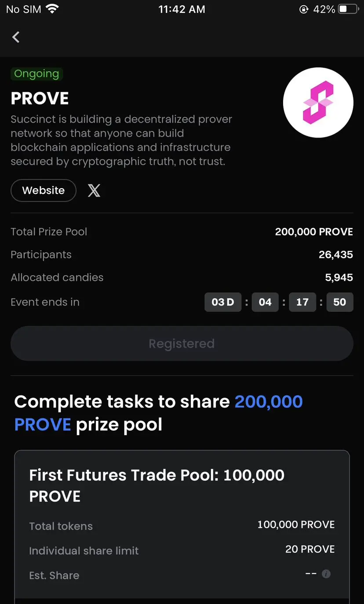Viewport: 364px width, 604px height.
Task: Tap the Participants count 26,435
Action: [x=336, y=255]
